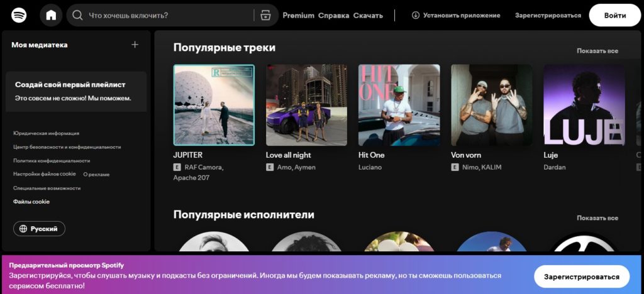Click Зарегистрироваться in the top bar
This screenshot has height=294, width=644.
(x=548, y=16)
